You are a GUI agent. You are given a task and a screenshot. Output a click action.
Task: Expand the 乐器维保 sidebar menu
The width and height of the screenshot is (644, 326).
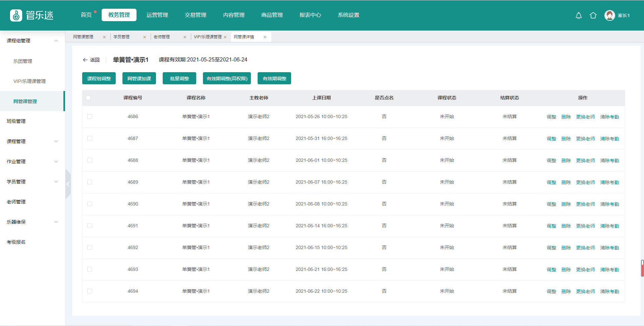(56, 222)
